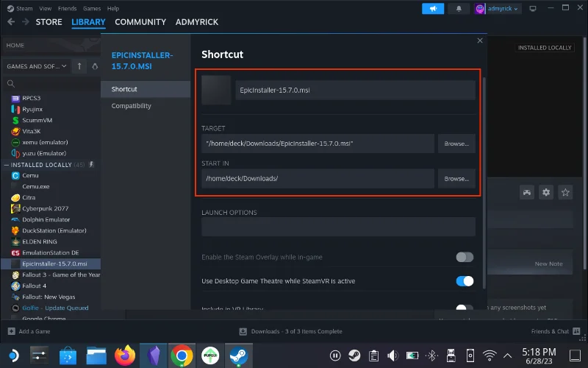Screen dimensions: 588x368
Task: Open Steam from the taskbar
Action: 238,355
